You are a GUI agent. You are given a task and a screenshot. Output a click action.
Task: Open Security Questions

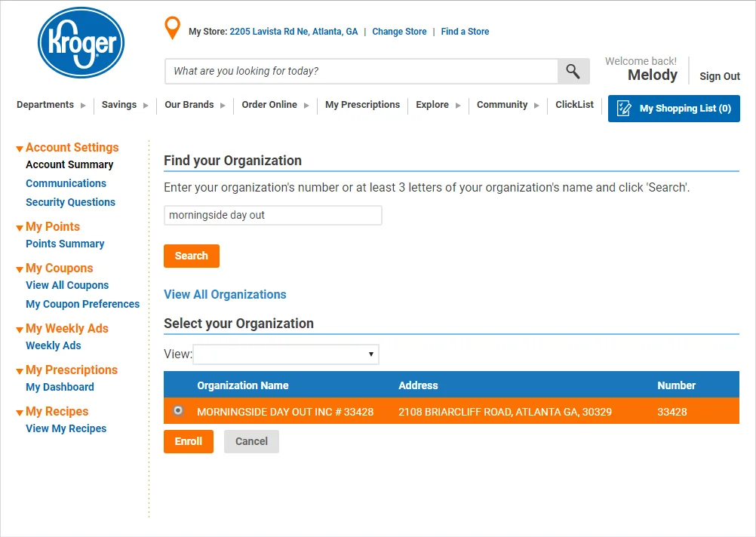click(70, 202)
